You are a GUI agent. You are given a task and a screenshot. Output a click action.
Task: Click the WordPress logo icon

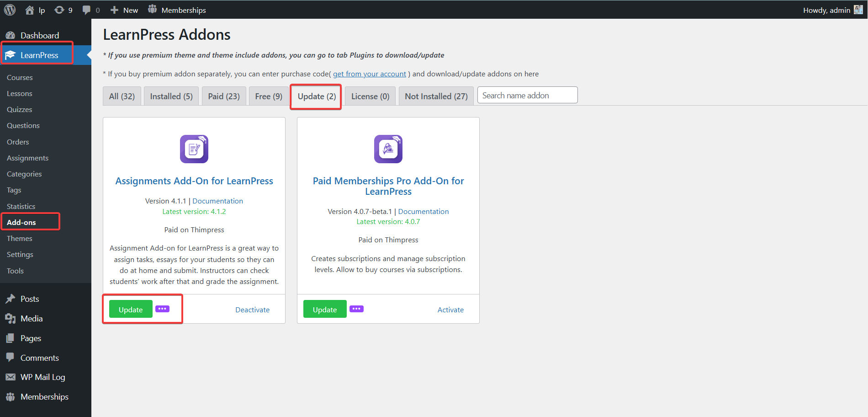coord(10,10)
